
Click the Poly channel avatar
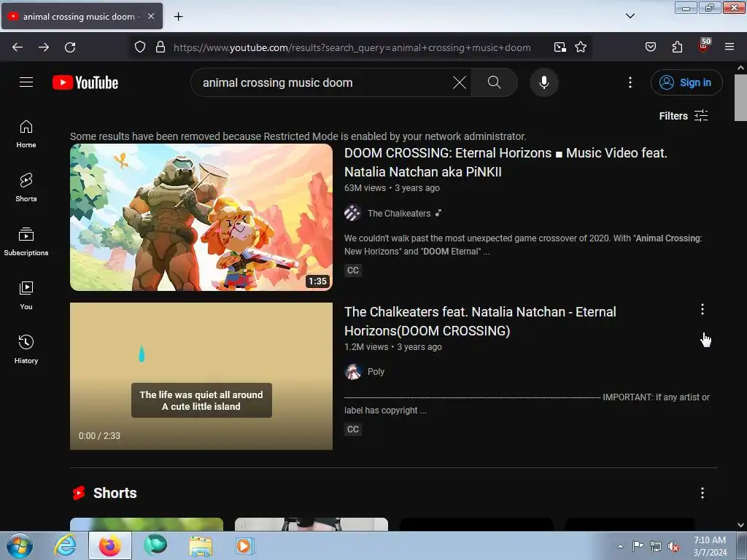pyautogui.click(x=352, y=371)
